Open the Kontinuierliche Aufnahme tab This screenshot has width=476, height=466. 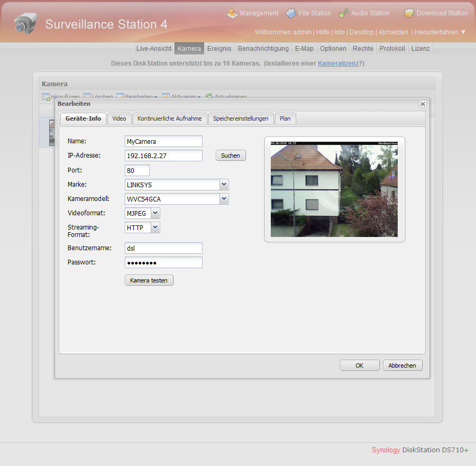tap(169, 118)
